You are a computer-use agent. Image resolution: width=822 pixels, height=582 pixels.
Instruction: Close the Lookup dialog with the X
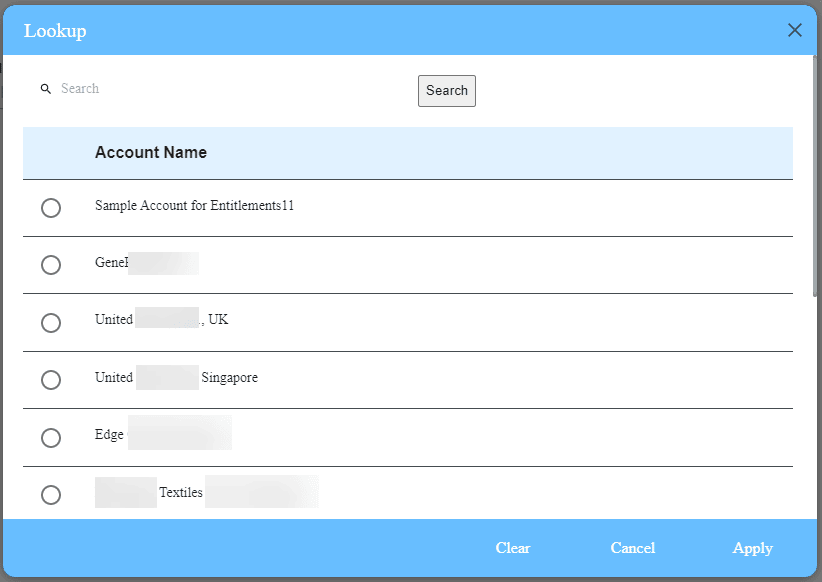tap(794, 30)
